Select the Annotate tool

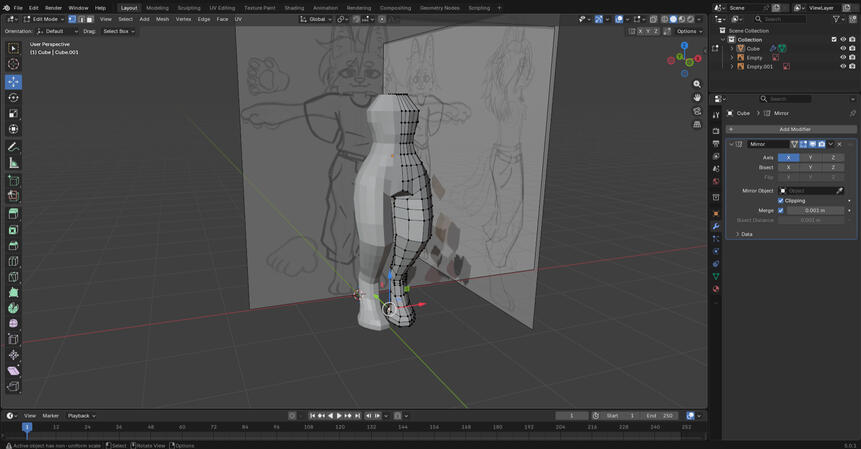pyautogui.click(x=13, y=147)
